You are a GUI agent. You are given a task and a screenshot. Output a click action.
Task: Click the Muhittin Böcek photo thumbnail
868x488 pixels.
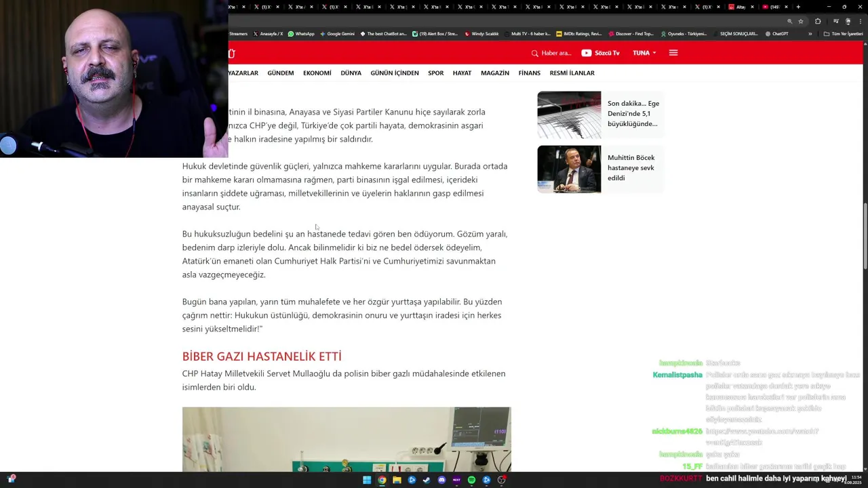point(569,169)
